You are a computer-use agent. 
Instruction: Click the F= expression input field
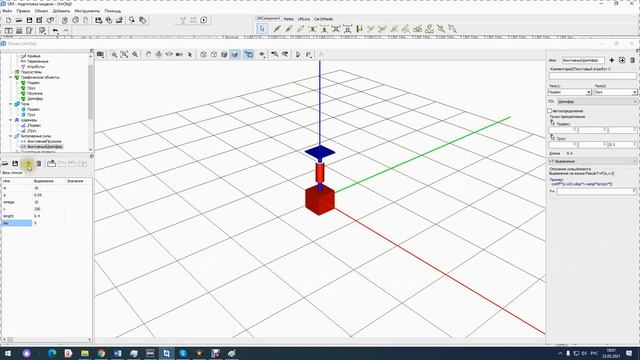tap(595, 191)
